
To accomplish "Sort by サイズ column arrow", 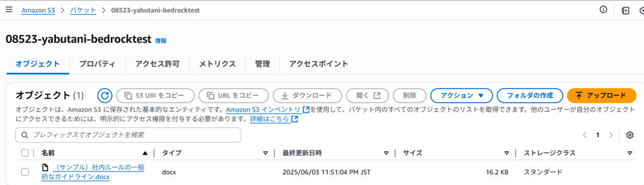I will pos(507,153).
